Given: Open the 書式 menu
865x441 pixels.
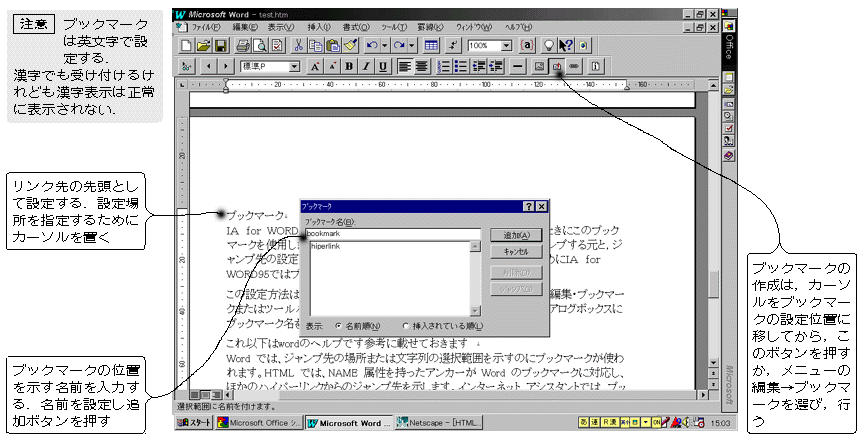Looking at the screenshot, I should [x=355, y=26].
